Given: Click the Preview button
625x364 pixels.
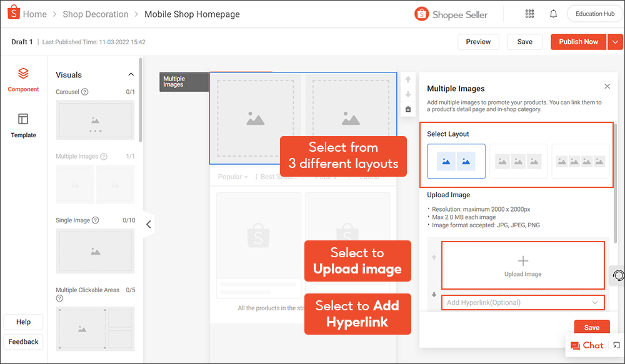Looking at the screenshot, I should click(x=478, y=42).
